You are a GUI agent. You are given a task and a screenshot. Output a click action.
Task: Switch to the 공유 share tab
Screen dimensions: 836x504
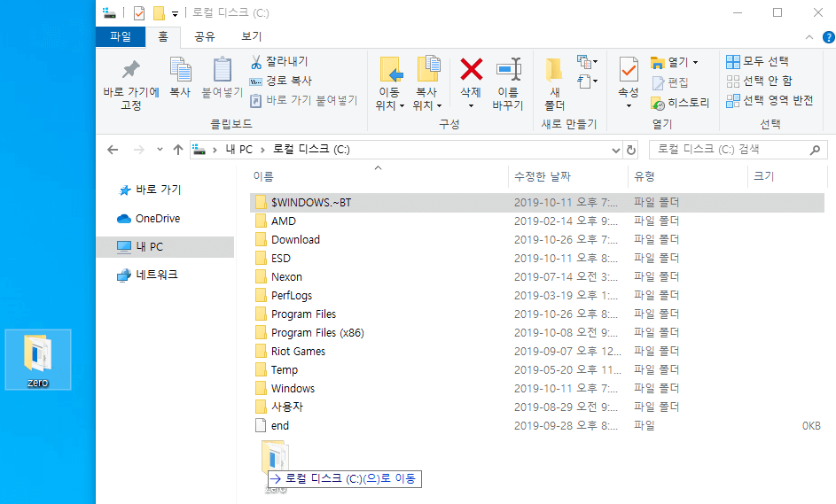coord(205,37)
